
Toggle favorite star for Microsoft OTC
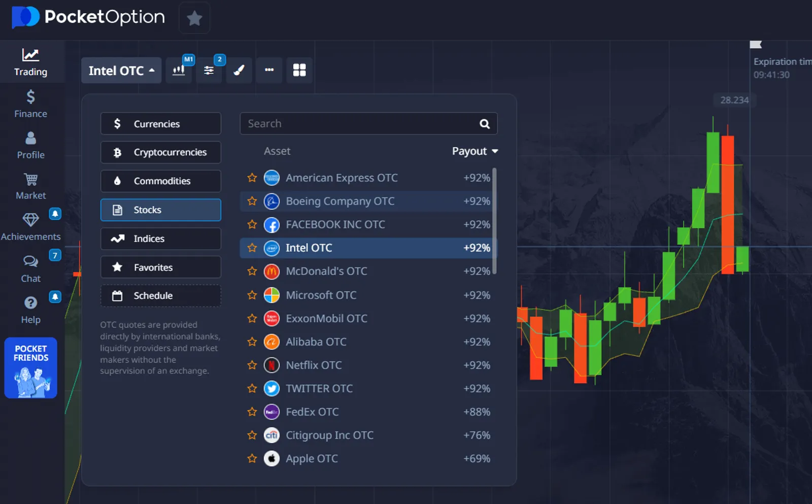252,295
